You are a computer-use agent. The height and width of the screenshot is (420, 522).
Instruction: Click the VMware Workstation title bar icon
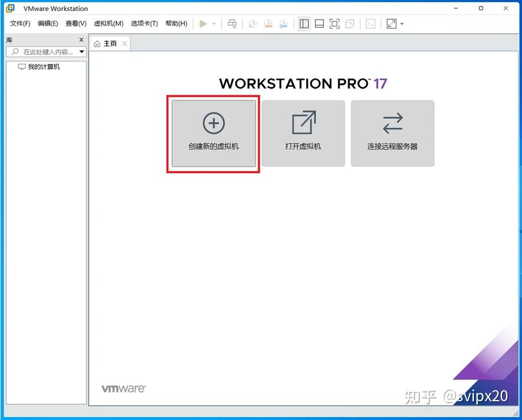pos(10,8)
